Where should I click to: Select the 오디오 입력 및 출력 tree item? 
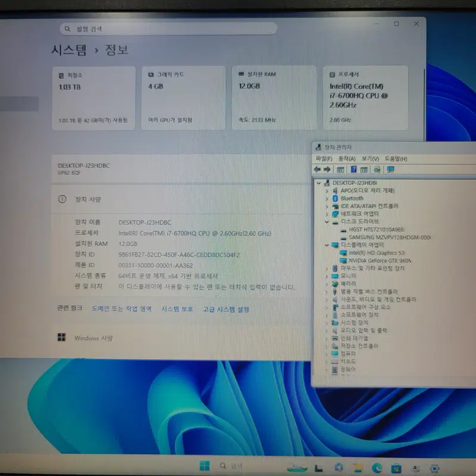pos(364,330)
